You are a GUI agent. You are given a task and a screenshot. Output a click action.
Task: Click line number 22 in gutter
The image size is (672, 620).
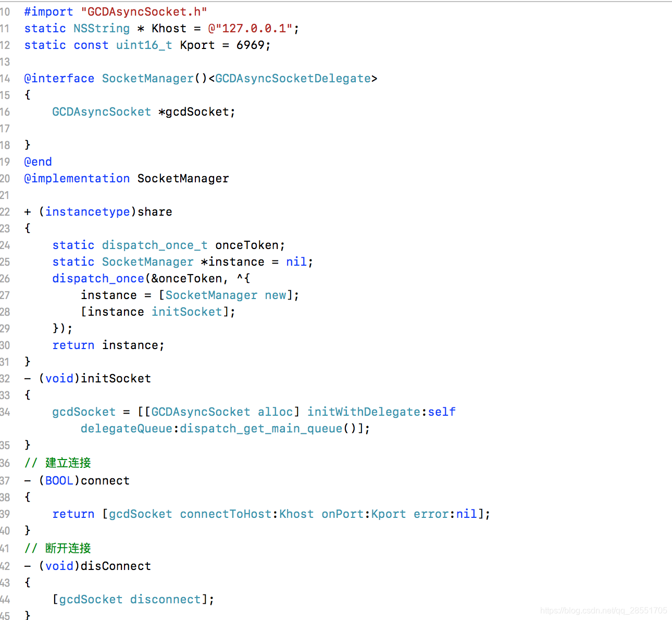(5, 212)
